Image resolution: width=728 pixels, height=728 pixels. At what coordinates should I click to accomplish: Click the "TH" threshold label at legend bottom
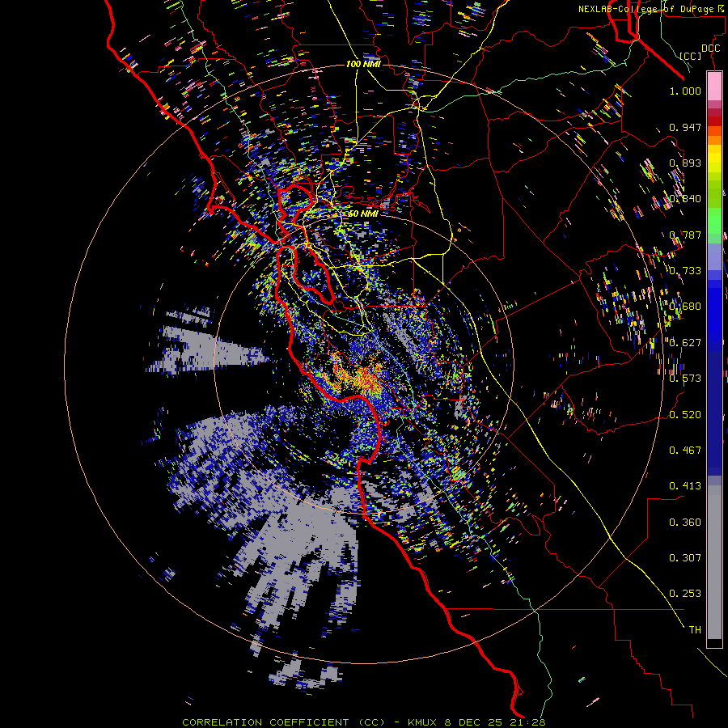click(x=695, y=630)
